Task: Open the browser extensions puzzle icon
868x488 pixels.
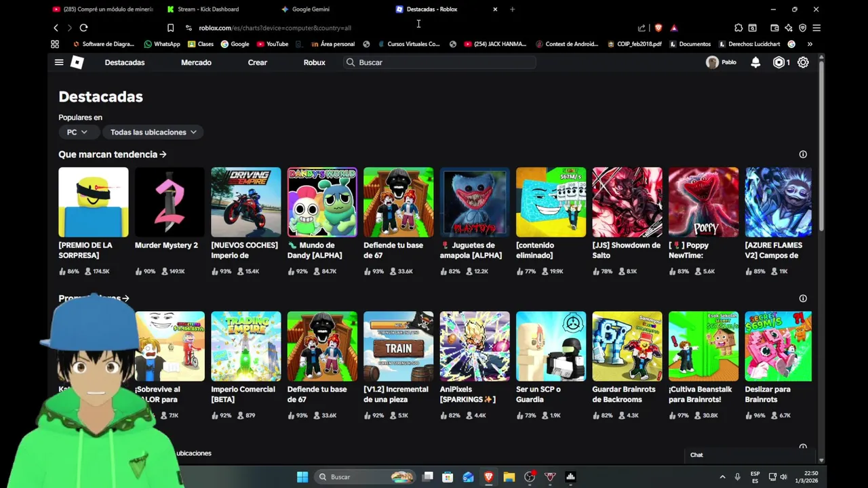Action: (x=738, y=28)
